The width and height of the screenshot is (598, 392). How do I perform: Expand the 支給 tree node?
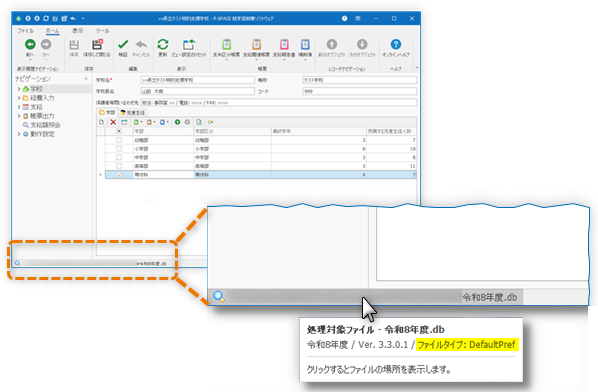coord(19,107)
